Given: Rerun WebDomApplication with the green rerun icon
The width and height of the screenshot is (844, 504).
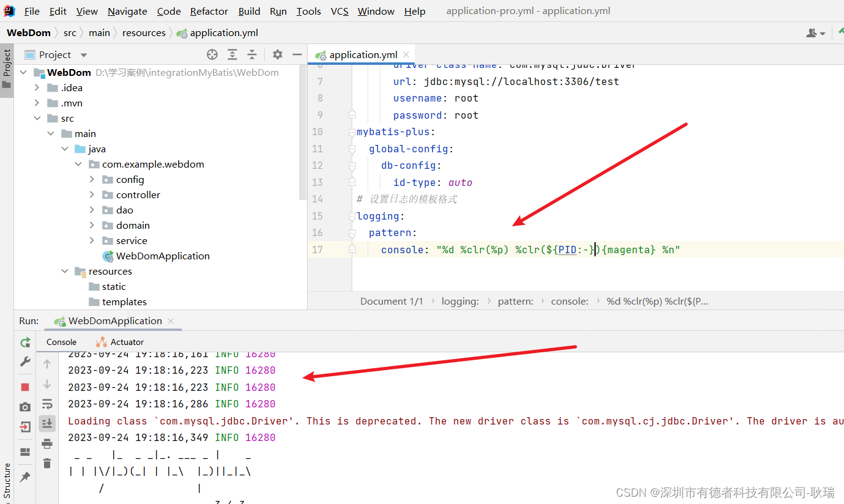Looking at the screenshot, I should [25, 343].
